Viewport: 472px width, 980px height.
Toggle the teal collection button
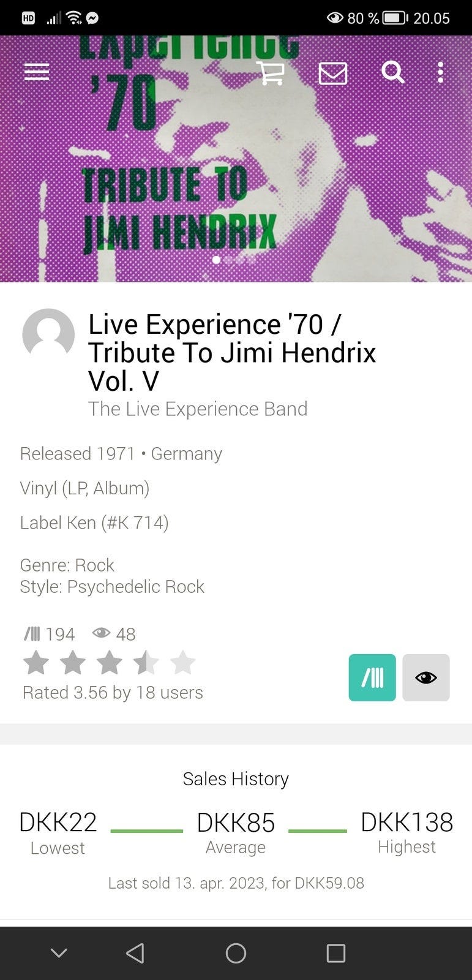372,677
